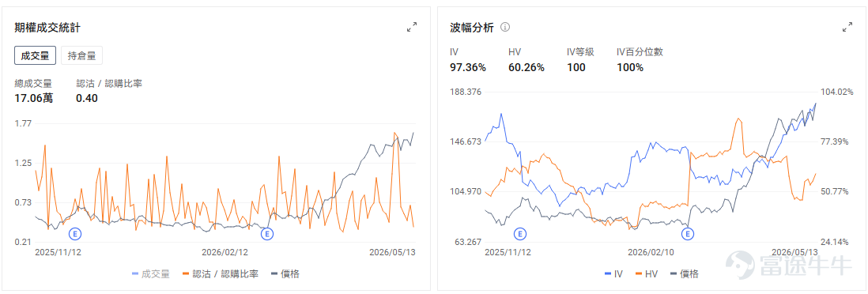Screen dimensions: 868x294
Task: Click the 認沽 / 認購比率 summary label
Action: [109, 84]
